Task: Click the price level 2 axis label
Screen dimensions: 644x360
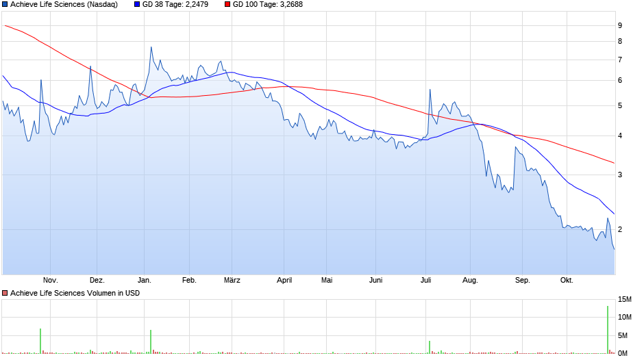Action: click(x=619, y=230)
